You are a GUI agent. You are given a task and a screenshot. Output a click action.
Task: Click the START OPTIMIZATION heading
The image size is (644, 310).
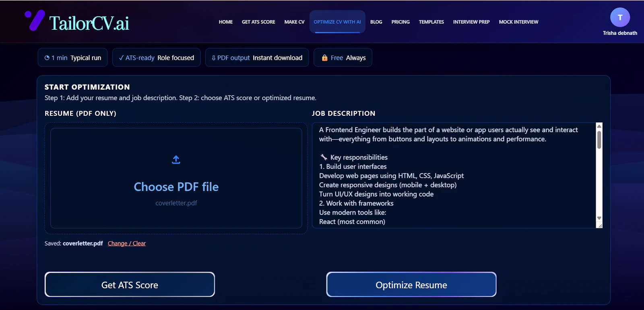[x=87, y=87]
